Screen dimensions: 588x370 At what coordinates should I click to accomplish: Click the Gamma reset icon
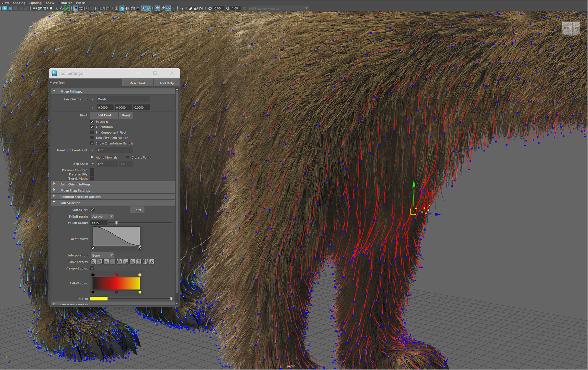click(227, 8)
